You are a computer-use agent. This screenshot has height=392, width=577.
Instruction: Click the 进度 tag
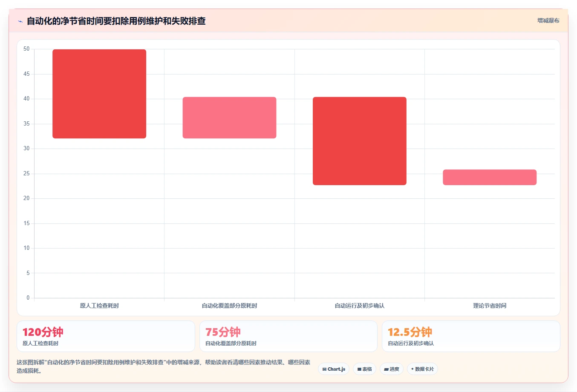click(x=392, y=369)
